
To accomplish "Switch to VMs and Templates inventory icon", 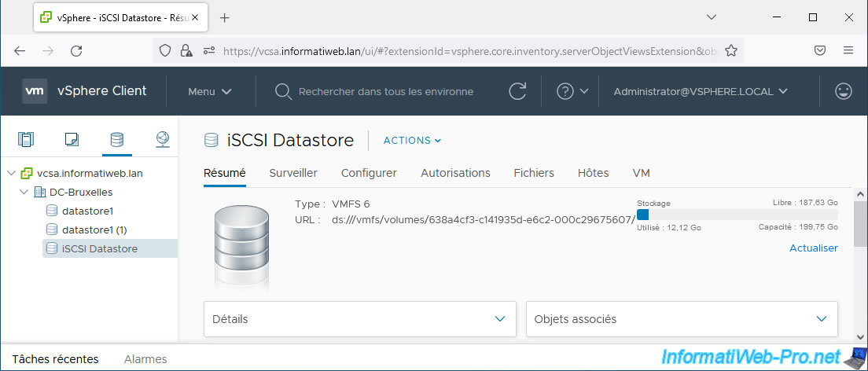I will coord(72,140).
